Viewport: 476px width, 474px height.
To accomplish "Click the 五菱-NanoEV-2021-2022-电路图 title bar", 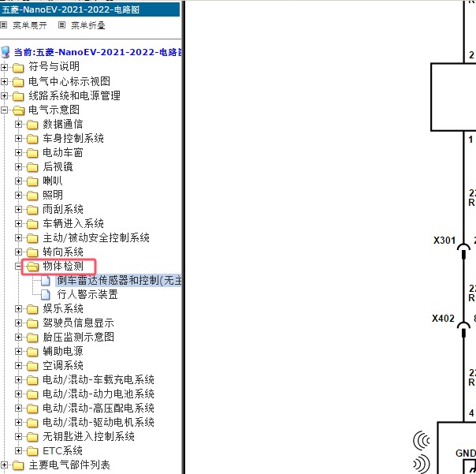I will click(x=90, y=9).
